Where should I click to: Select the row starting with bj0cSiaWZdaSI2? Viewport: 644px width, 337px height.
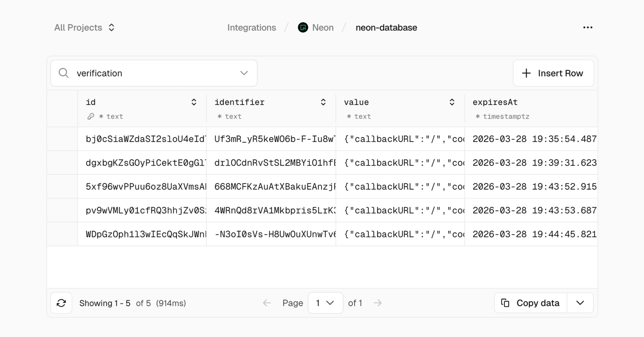click(322, 139)
